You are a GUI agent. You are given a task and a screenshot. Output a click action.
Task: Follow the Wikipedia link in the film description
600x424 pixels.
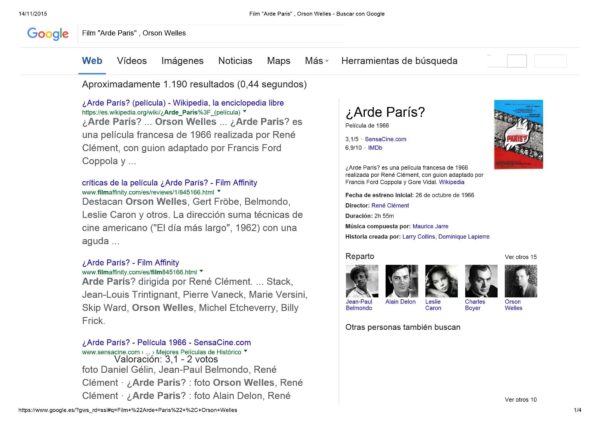[452, 182]
